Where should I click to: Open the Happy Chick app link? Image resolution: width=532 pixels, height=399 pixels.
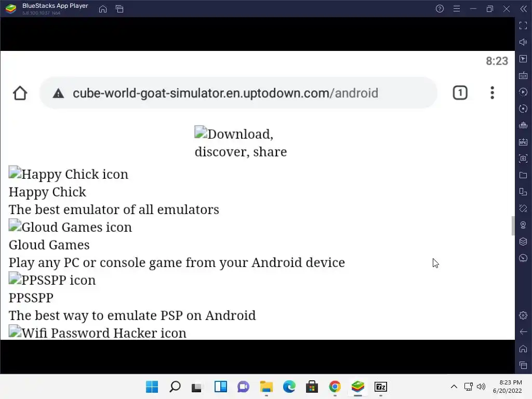[x=47, y=192]
